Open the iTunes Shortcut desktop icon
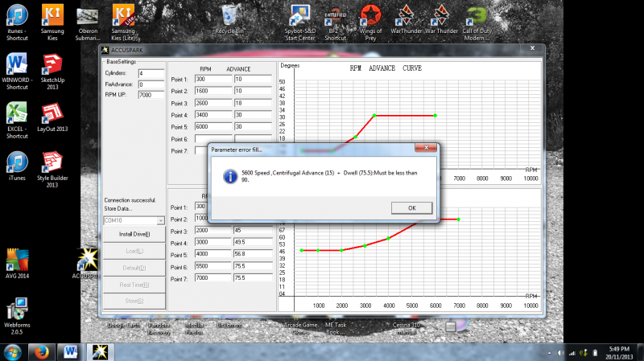This screenshot has width=644, height=361. click(17, 23)
